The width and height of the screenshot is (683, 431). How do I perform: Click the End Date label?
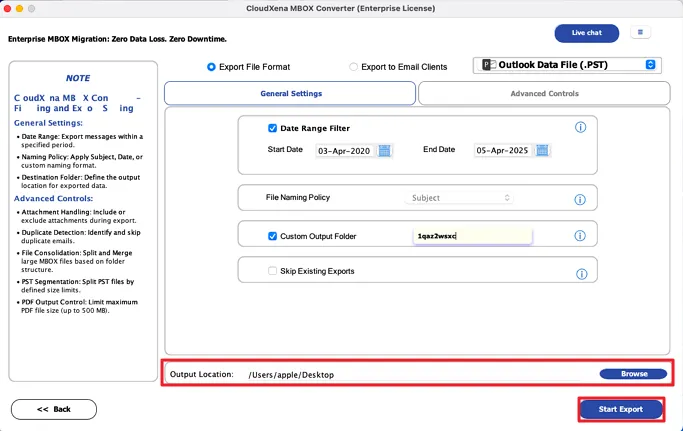[x=439, y=149]
